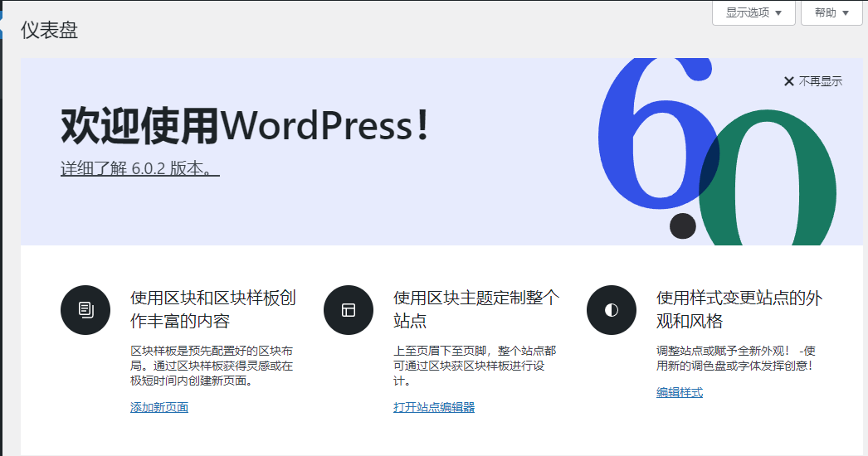868x456 pixels.
Task: Click the 添加新页面 link
Action: [159, 407]
